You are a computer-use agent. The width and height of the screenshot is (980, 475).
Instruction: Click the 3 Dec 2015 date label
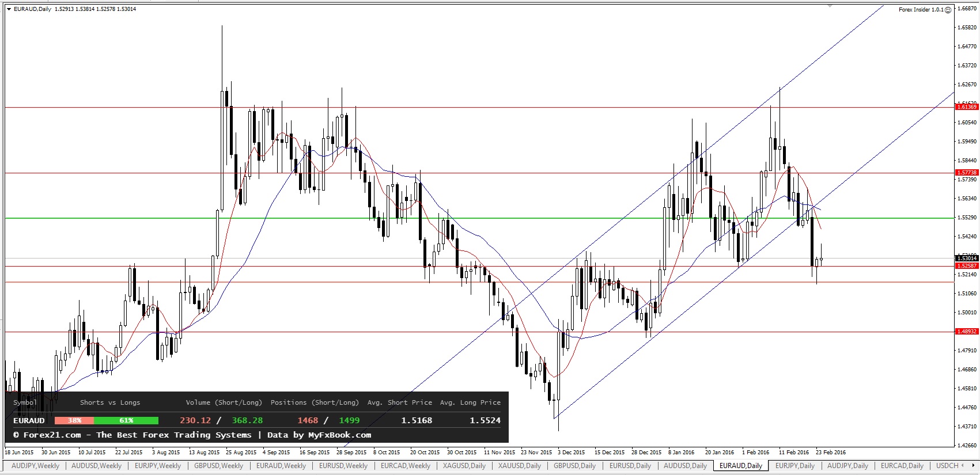click(571, 453)
